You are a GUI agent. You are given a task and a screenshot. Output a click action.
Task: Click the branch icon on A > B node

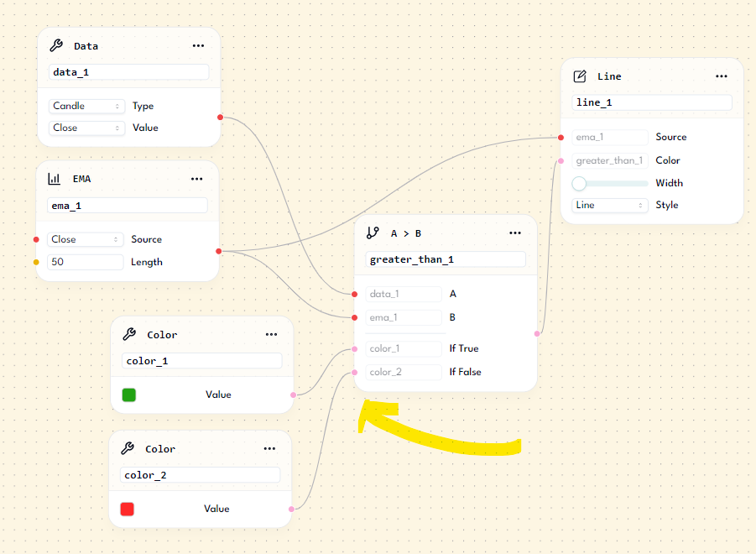click(373, 233)
